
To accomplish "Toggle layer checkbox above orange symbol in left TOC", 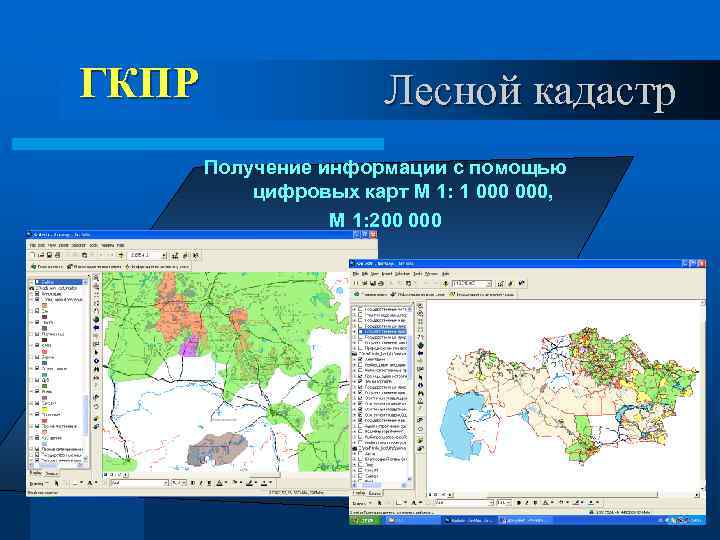I will [37, 299].
